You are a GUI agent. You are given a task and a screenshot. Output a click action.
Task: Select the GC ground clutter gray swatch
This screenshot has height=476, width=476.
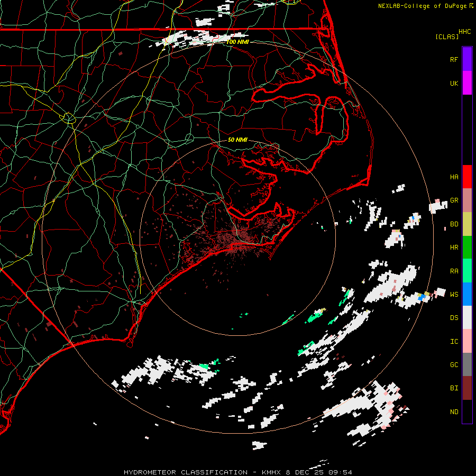(467, 364)
